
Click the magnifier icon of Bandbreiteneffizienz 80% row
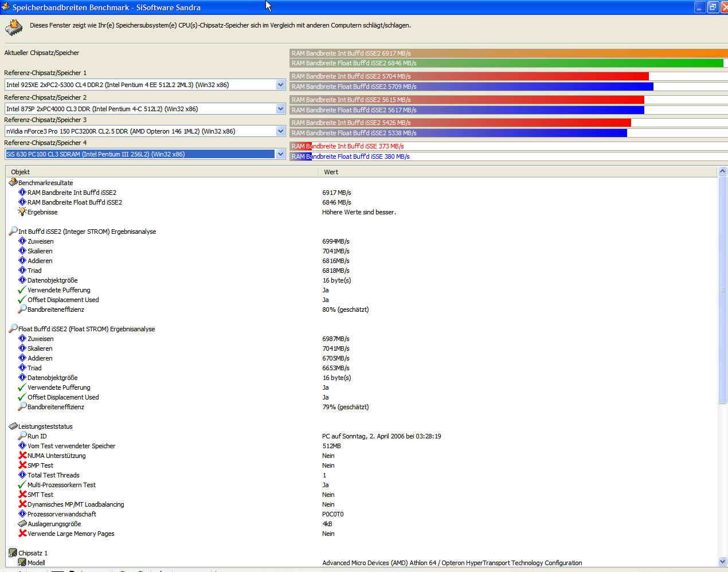pos(22,309)
